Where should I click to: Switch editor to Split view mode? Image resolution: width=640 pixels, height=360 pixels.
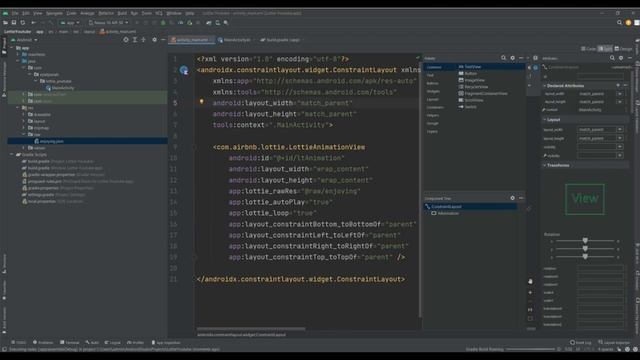click(605, 49)
